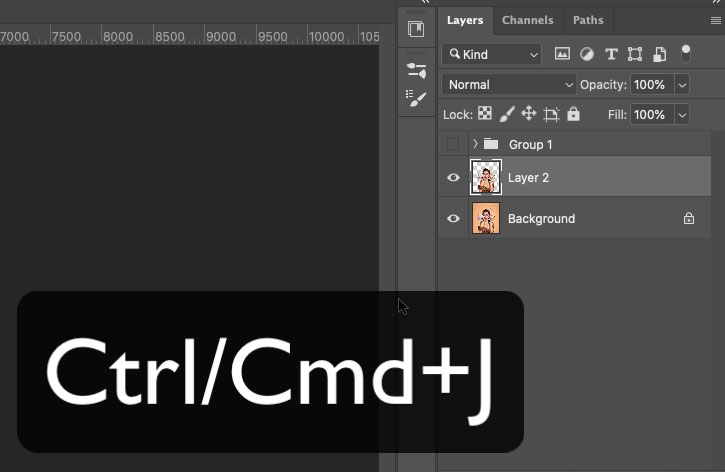Expand the Group 1 folder chevron
Screen dimensions: 725x472
pos(475,144)
